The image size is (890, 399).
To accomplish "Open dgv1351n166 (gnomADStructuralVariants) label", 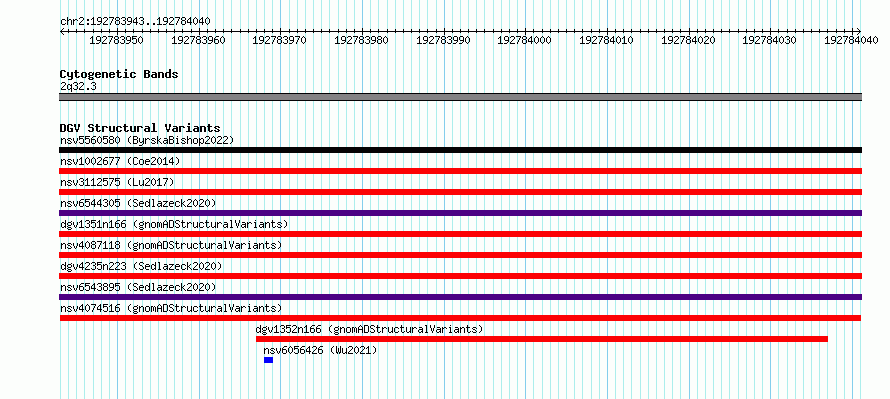I will point(174,224).
